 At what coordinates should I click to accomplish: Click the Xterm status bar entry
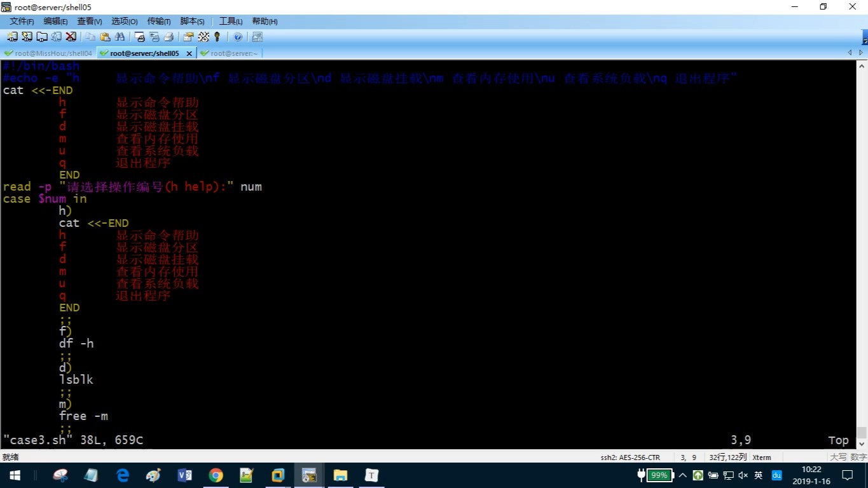click(x=762, y=457)
